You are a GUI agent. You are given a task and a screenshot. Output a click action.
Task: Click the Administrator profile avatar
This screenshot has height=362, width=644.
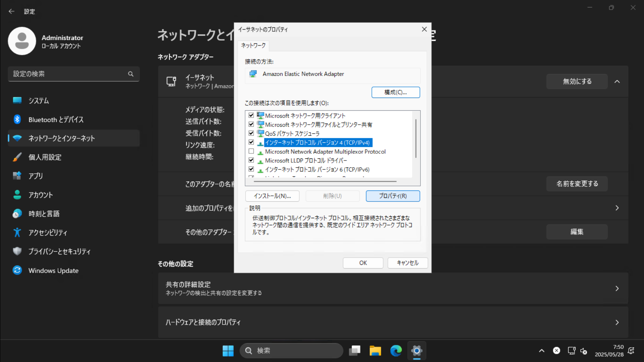(22, 41)
